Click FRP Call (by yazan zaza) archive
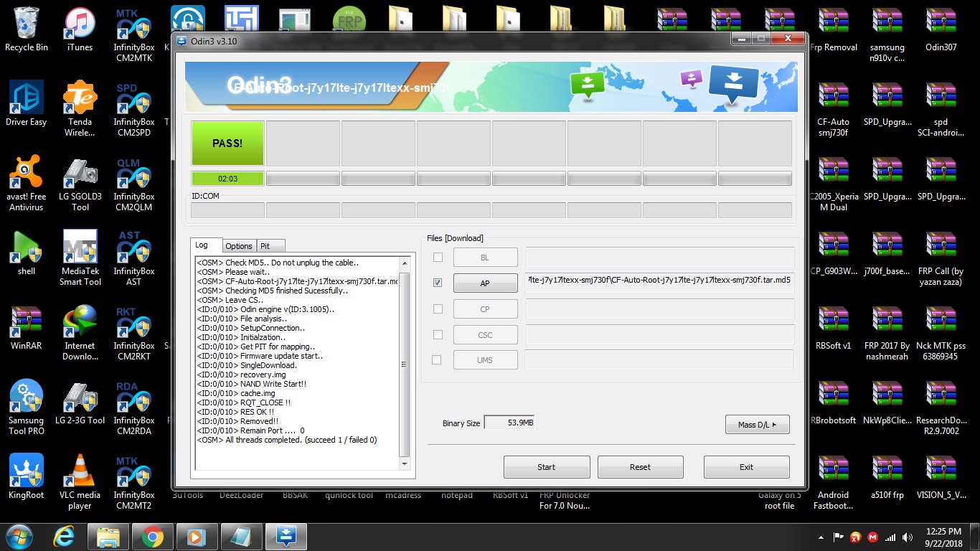 [941, 258]
